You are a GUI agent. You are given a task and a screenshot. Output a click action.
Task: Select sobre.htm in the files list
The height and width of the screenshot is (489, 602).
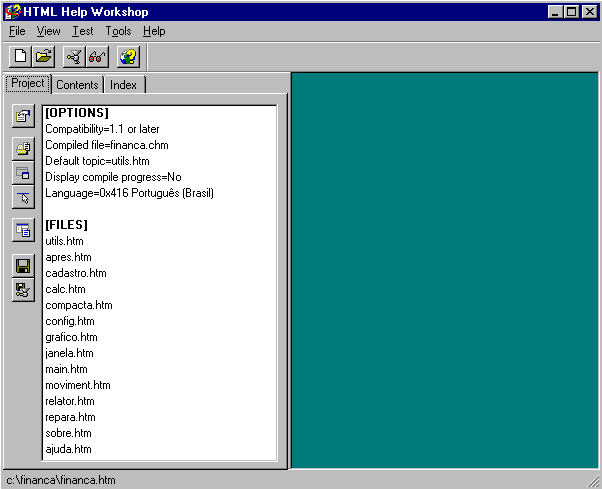click(x=68, y=433)
